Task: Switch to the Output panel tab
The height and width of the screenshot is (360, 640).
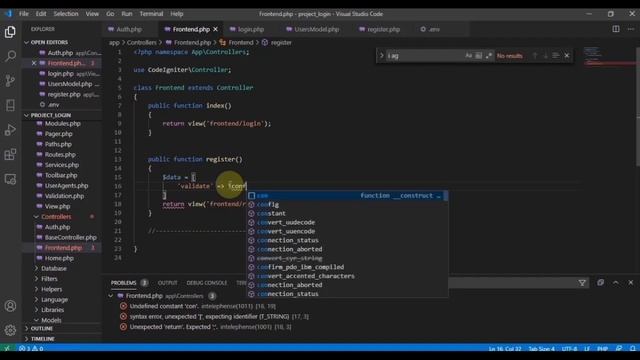Action: [x=167, y=283]
